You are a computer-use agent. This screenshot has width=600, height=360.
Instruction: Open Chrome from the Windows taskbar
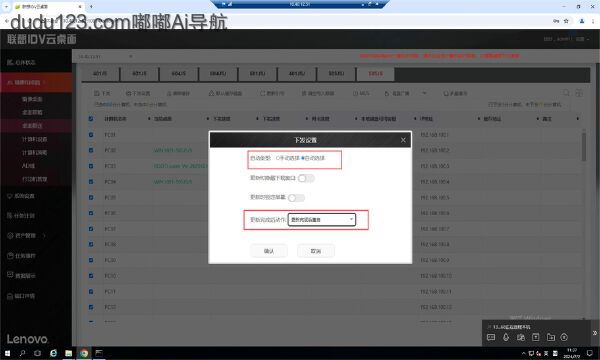coord(84,353)
